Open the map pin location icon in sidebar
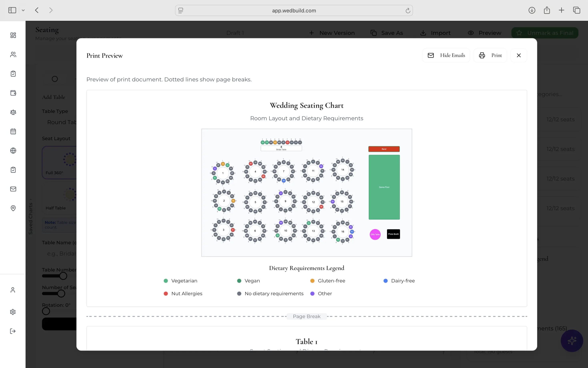The width and height of the screenshot is (588, 368). point(13,208)
